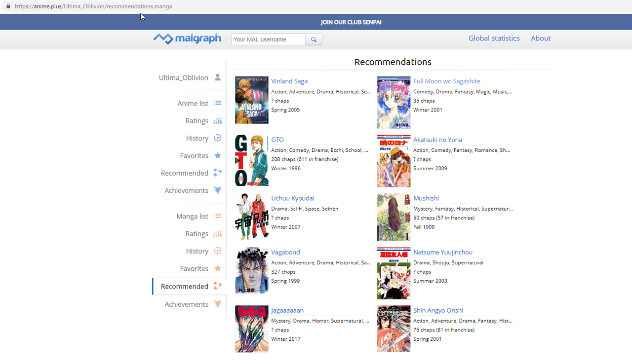The image size is (632, 364).
Task: Click the padlock icon in address bar
Action: coord(7,6)
